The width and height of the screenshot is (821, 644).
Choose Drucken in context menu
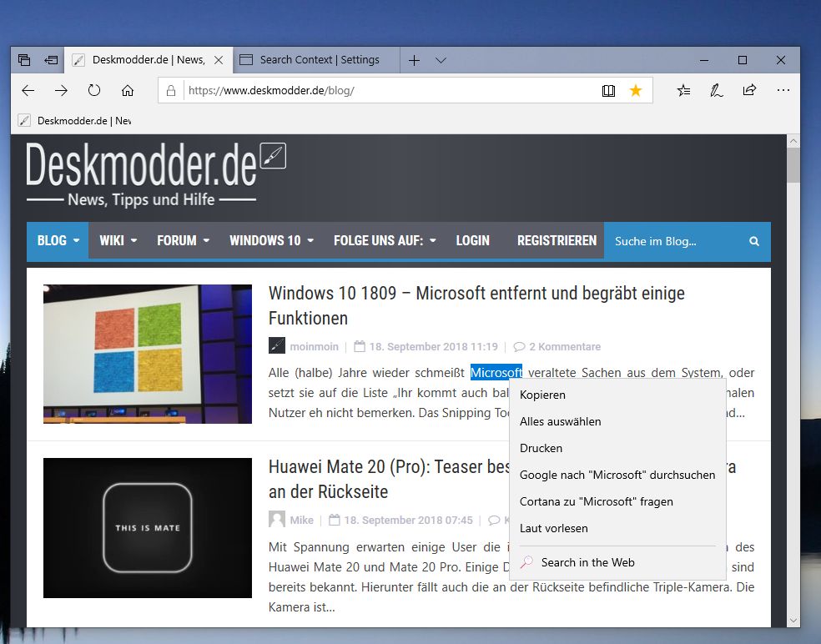617,448
